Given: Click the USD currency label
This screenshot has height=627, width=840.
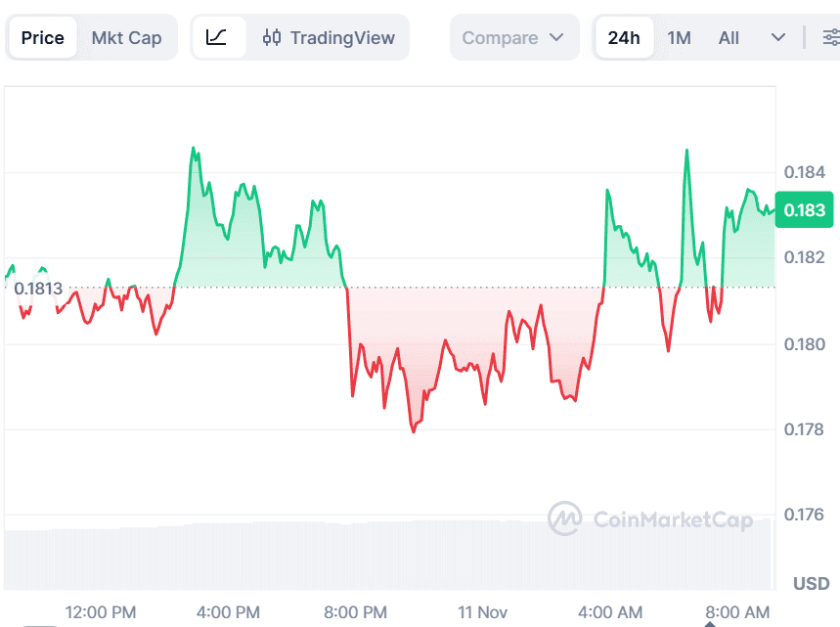Looking at the screenshot, I should (x=811, y=584).
